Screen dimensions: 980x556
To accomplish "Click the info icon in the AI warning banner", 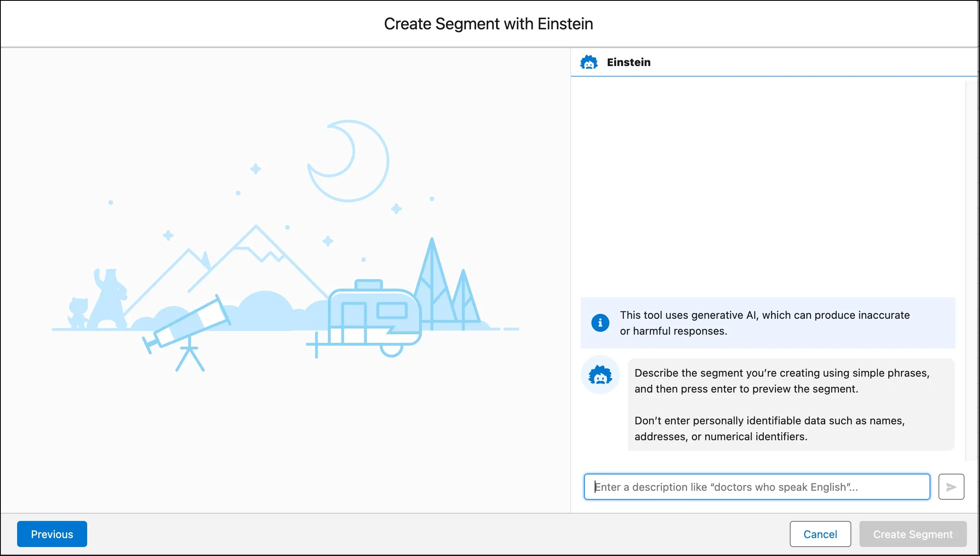I will pos(600,323).
